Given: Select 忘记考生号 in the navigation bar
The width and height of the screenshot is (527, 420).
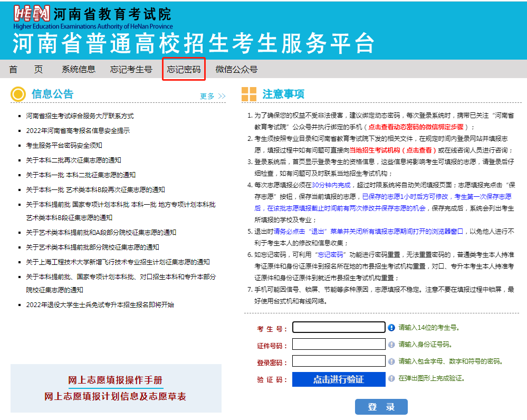Looking at the screenshot, I should 131,70.
